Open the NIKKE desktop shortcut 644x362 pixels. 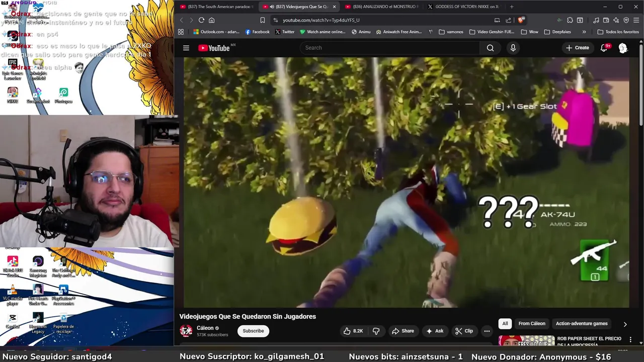(x=13, y=95)
